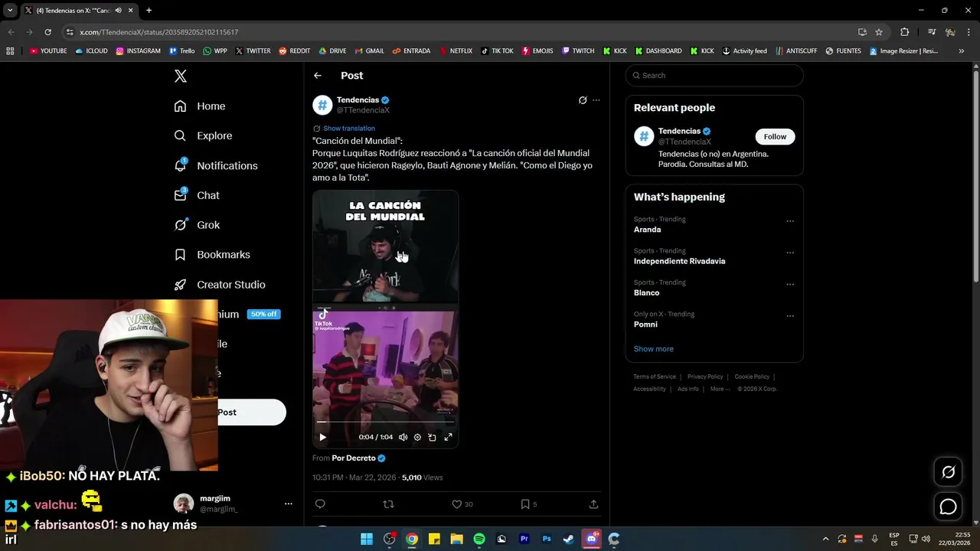Open Windows Start menu

[367, 539]
